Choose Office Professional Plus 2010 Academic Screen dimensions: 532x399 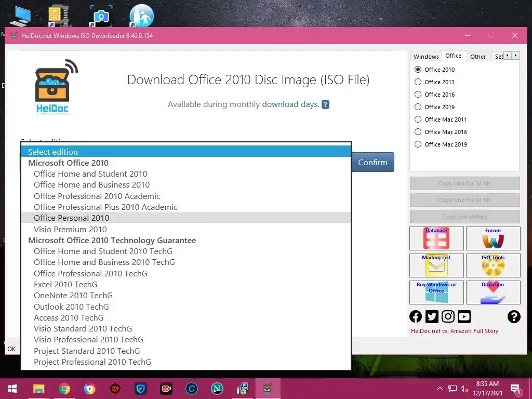186,207
